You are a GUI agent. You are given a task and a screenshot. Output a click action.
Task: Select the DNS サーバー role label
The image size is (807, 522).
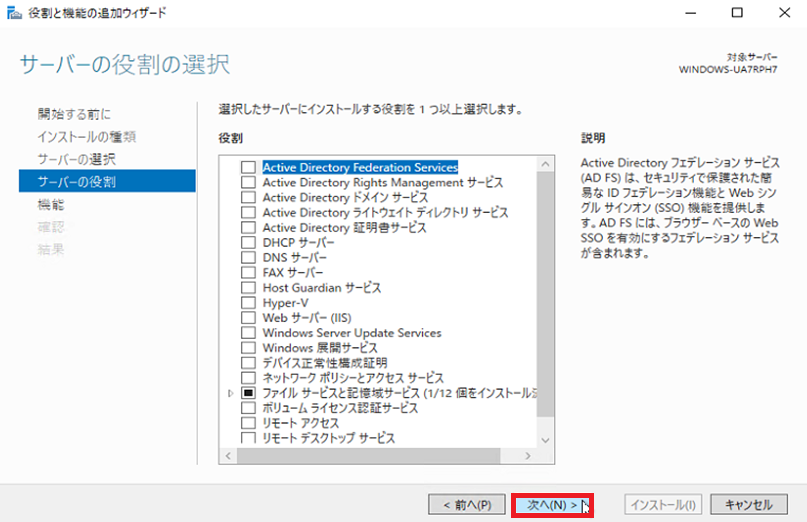[x=294, y=257]
